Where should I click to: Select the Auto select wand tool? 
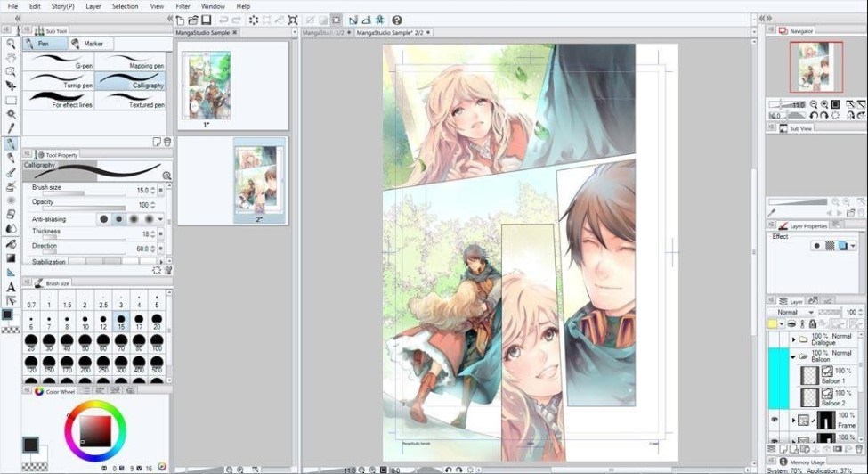click(11, 114)
